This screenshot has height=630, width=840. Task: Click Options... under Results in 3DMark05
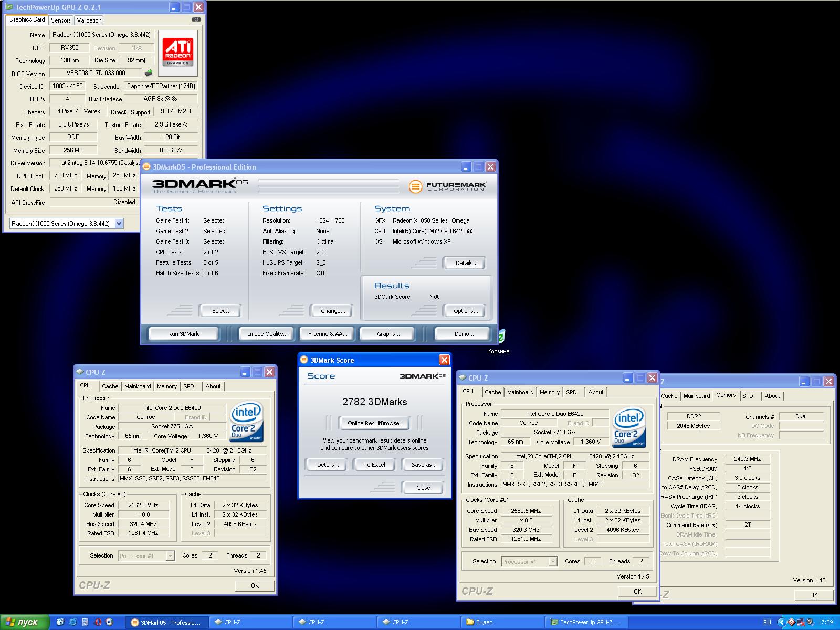[x=466, y=311]
